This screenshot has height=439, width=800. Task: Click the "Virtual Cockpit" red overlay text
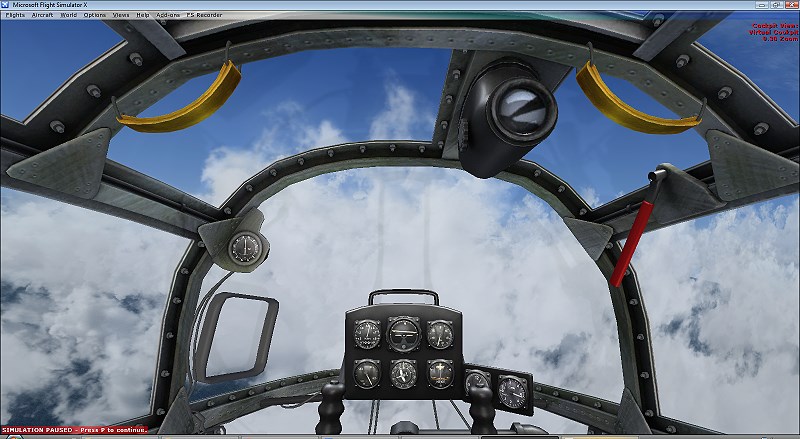click(x=773, y=32)
